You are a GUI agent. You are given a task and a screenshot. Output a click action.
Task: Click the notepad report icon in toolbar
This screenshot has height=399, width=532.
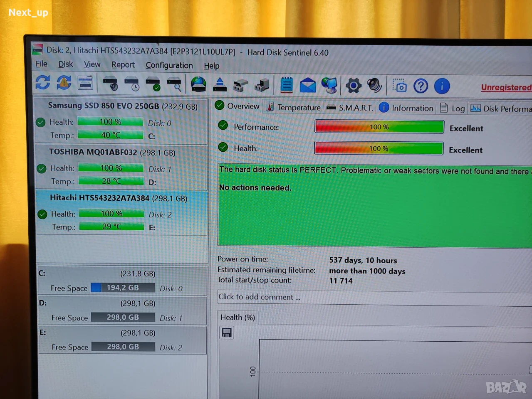[286, 85]
